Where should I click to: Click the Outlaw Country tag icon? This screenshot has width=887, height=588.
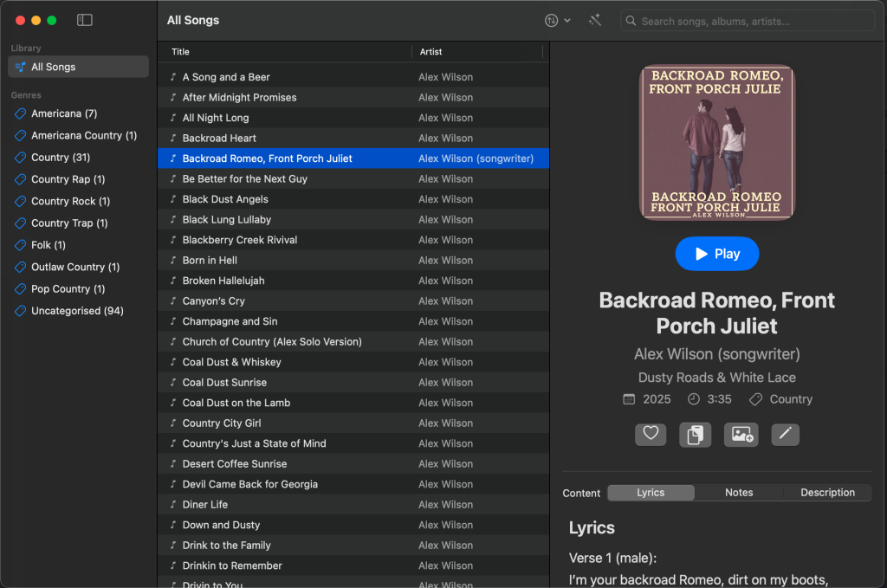tap(21, 267)
